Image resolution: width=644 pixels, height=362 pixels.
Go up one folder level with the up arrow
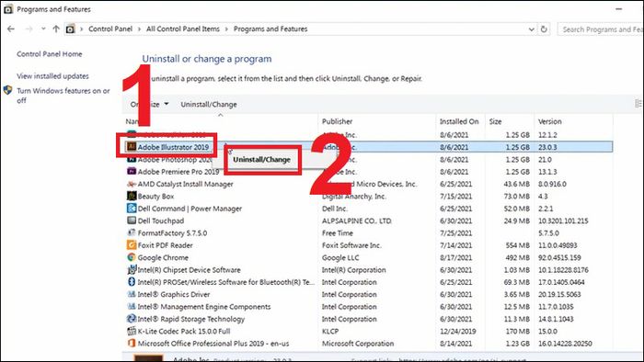56,29
